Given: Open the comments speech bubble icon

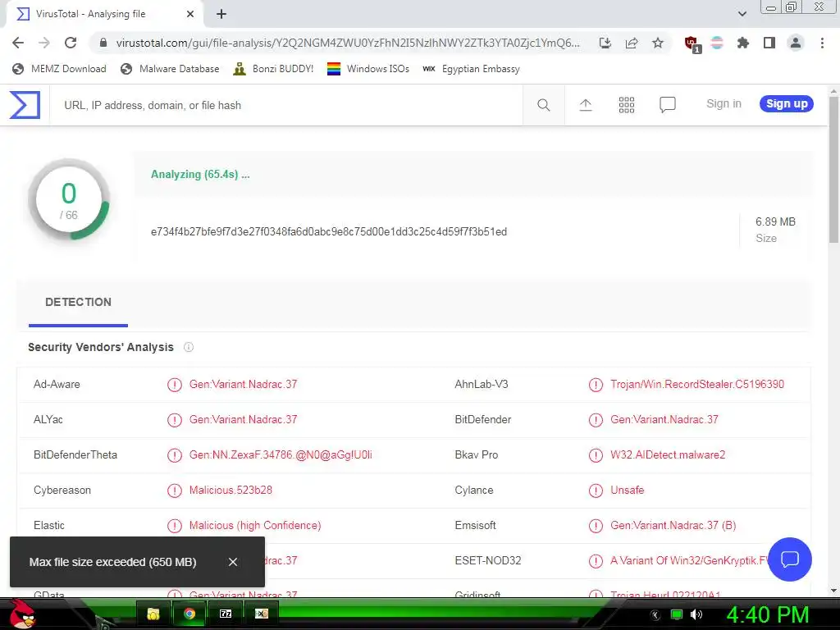Looking at the screenshot, I should click(668, 105).
